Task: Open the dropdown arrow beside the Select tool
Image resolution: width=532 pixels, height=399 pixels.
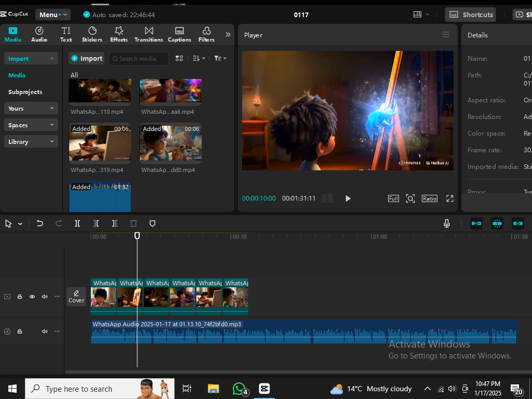Action: (20, 224)
